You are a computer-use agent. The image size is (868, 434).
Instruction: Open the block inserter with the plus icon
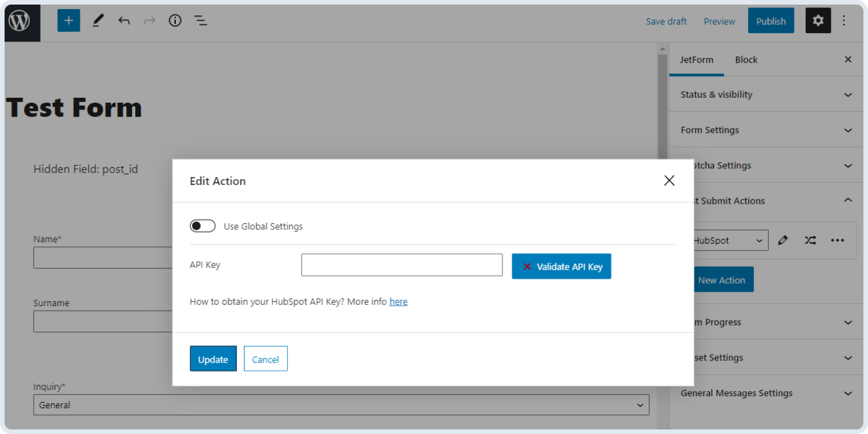(x=69, y=20)
